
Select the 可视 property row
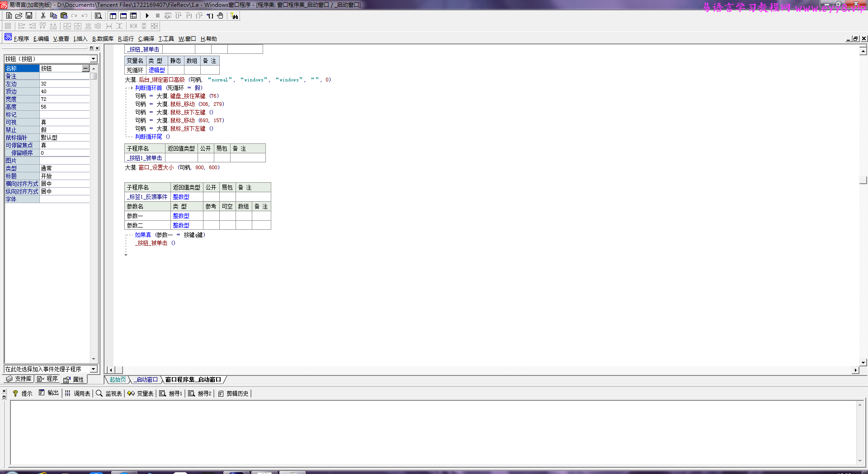(x=47, y=122)
